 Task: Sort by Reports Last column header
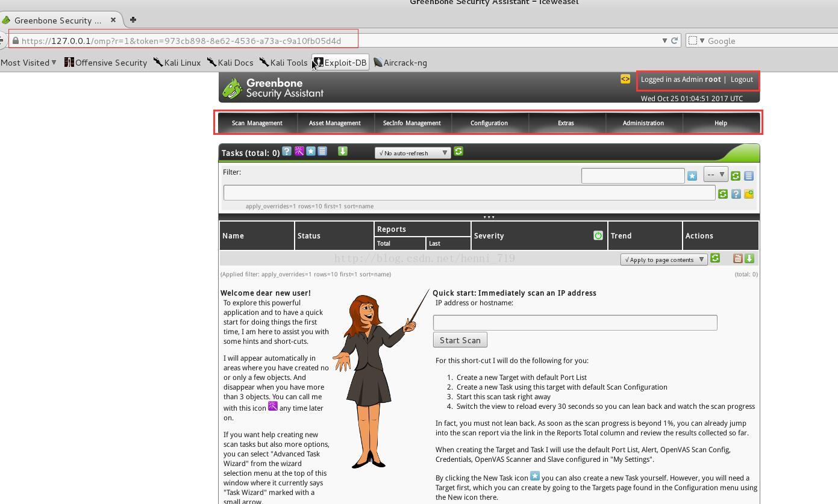[x=434, y=244]
